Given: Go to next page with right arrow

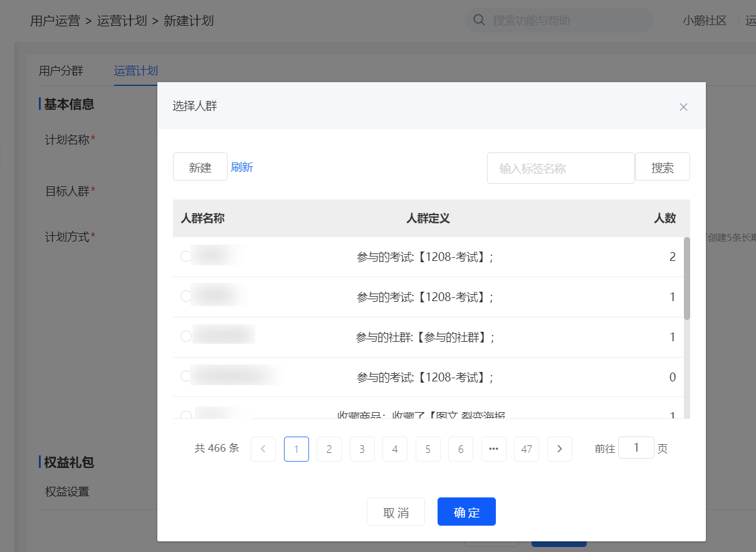Looking at the screenshot, I should tap(560, 449).
